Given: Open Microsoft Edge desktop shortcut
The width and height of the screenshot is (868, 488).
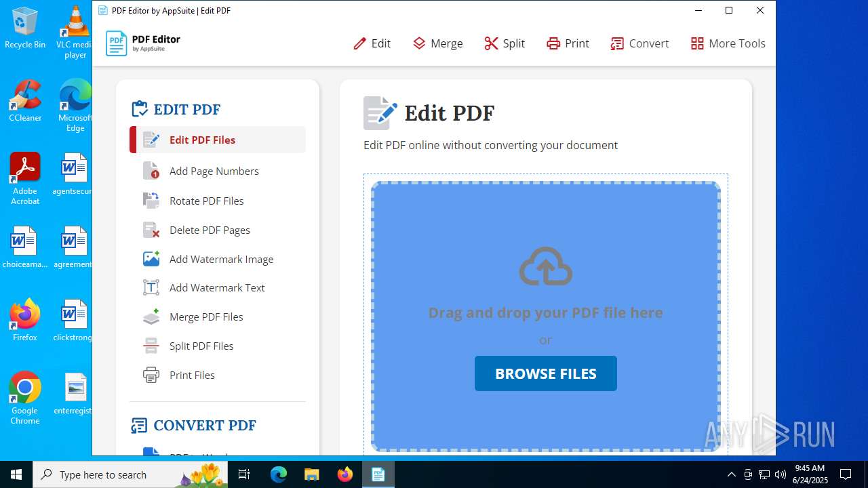Looking at the screenshot, I should click(75, 105).
